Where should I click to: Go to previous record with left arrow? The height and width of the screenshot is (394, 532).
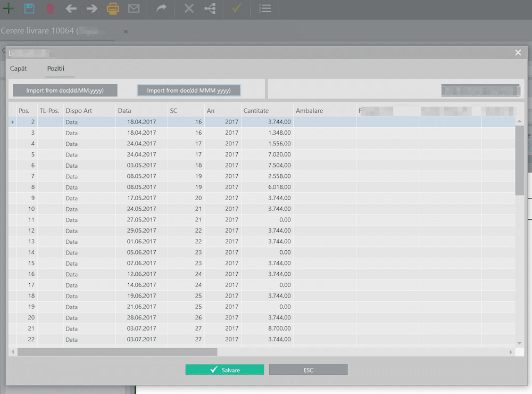[71, 9]
